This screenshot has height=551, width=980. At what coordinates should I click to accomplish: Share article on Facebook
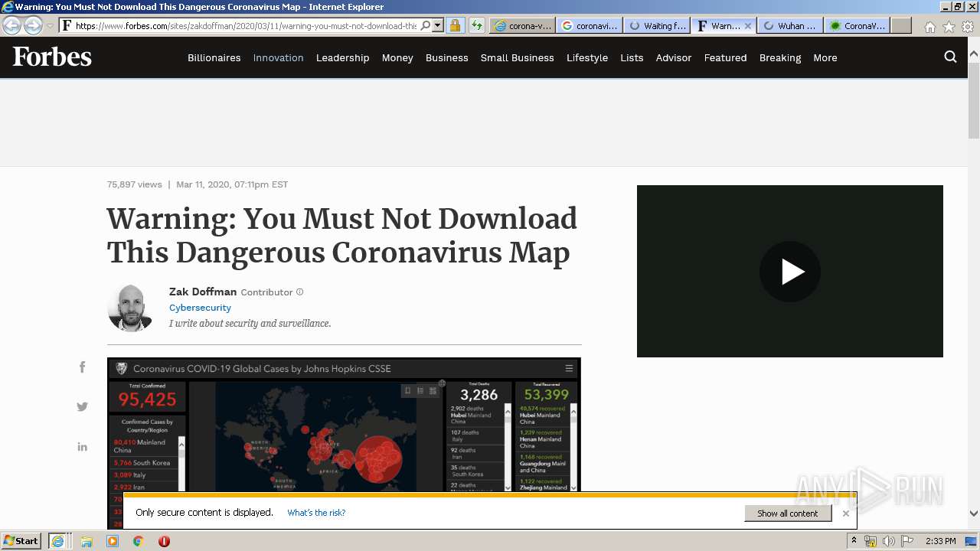tap(82, 367)
